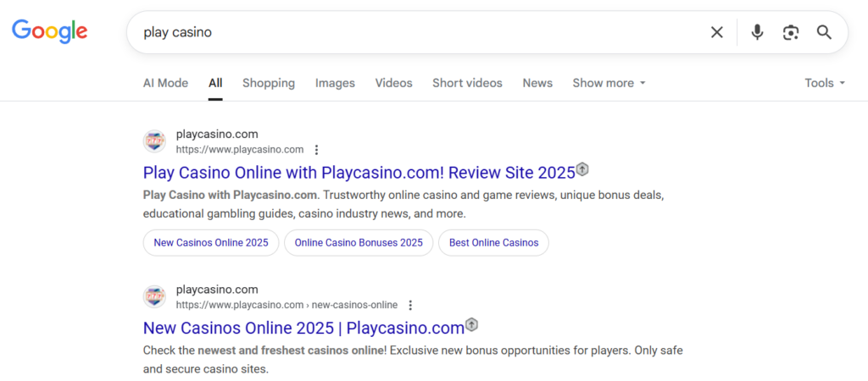Expand the Show more dropdown
This screenshot has width=868, height=381.
(609, 83)
